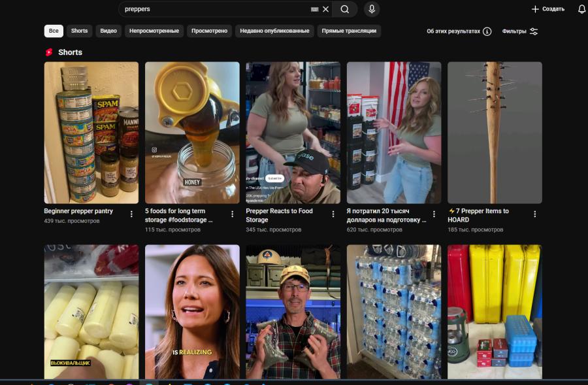Open the honey jar Shorts thumbnail
The image size is (588, 385).
[192, 133]
